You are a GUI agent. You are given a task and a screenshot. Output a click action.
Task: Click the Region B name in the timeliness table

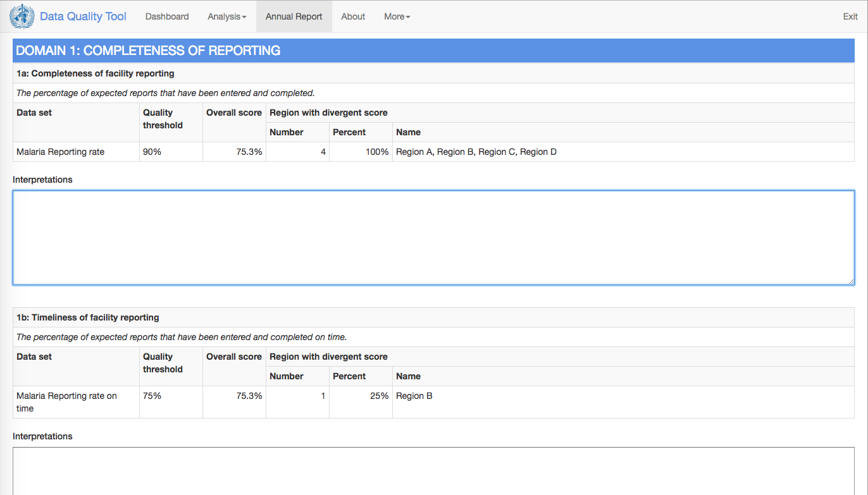pos(414,396)
